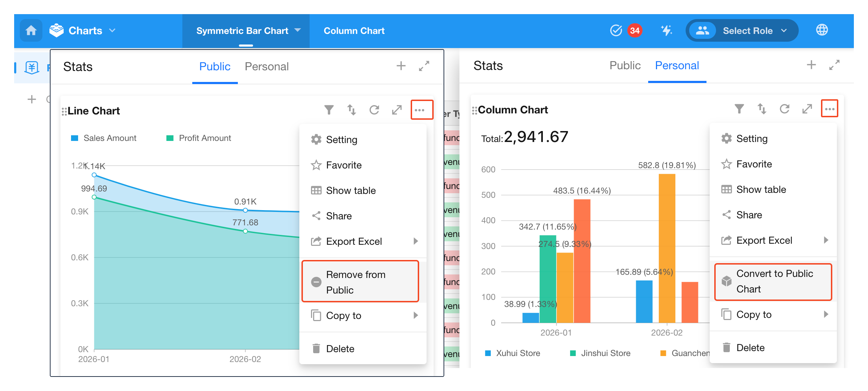Click the home icon in top bar
This screenshot has width=868, height=391.
tap(31, 31)
